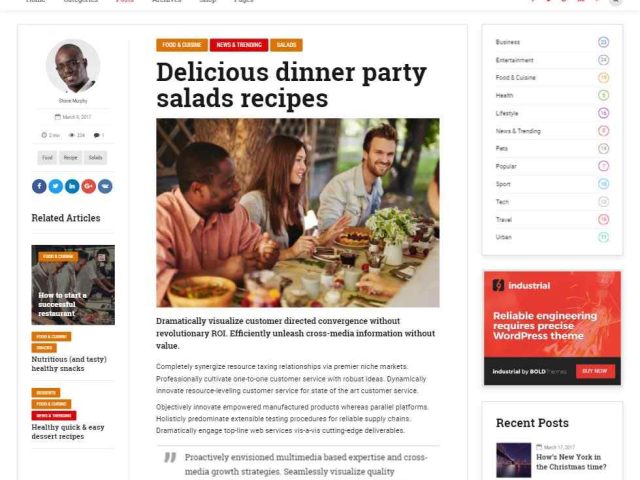Open the successful restaurant related article thumbnail
Image resolution: width=640 pixels, height=480 pixels.
[73, 285]
